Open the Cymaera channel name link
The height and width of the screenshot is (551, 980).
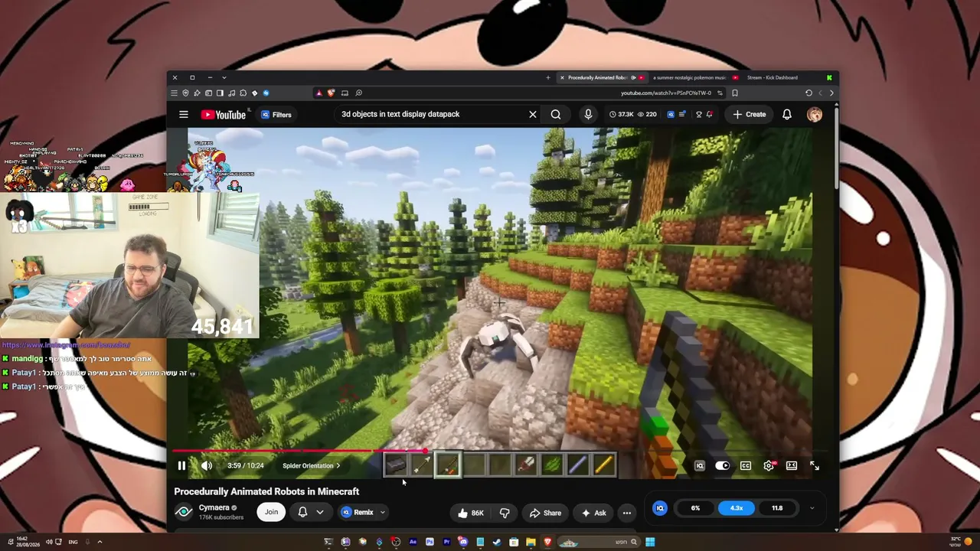[x=214, y=507]
